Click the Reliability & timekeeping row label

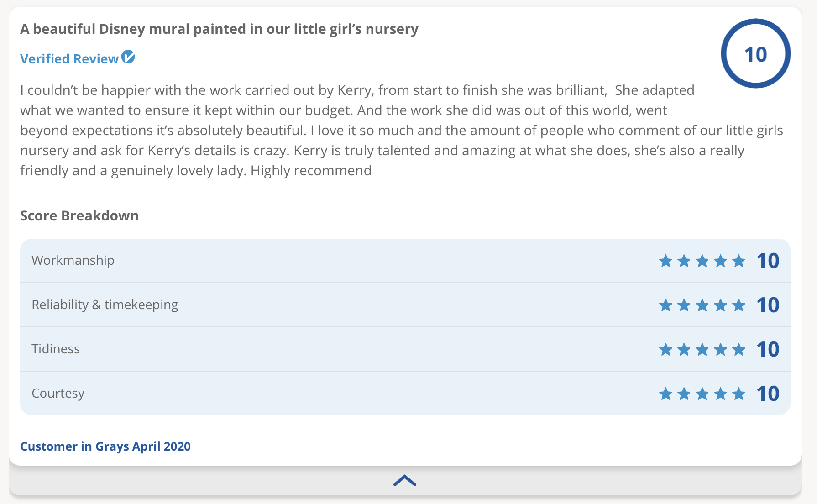105,304
